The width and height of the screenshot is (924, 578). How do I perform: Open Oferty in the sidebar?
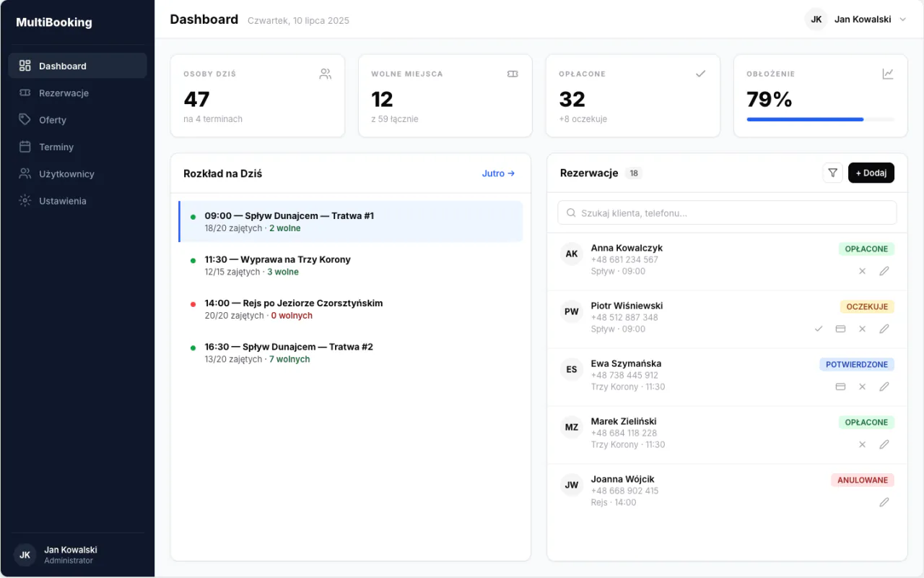point(77,120)
